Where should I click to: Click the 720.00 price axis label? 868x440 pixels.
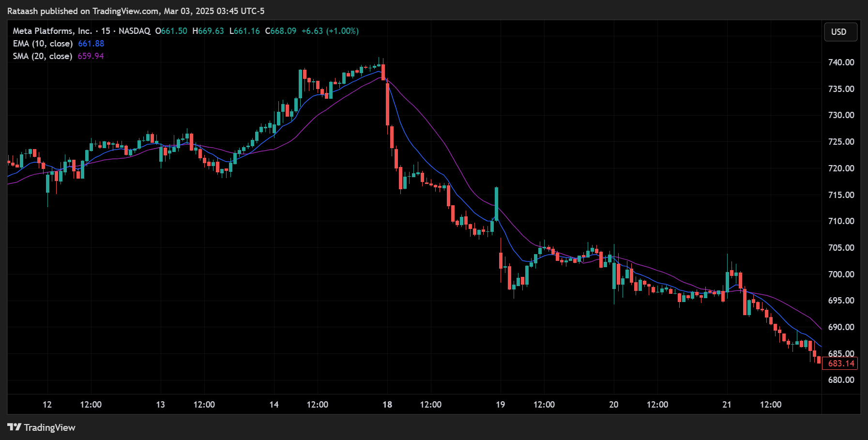click(841, 168)
